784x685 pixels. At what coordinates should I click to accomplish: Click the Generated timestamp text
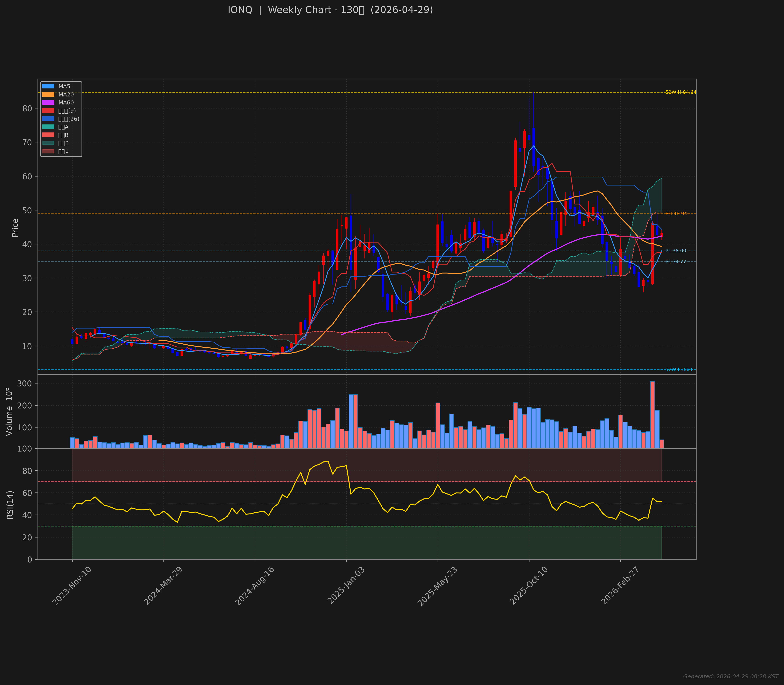coord(730,677)
